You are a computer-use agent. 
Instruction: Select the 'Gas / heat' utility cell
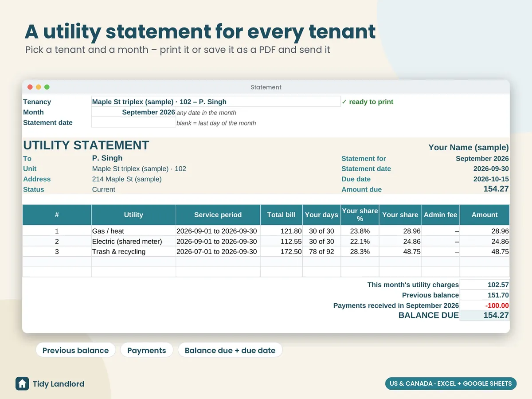[x=133, y=231]
